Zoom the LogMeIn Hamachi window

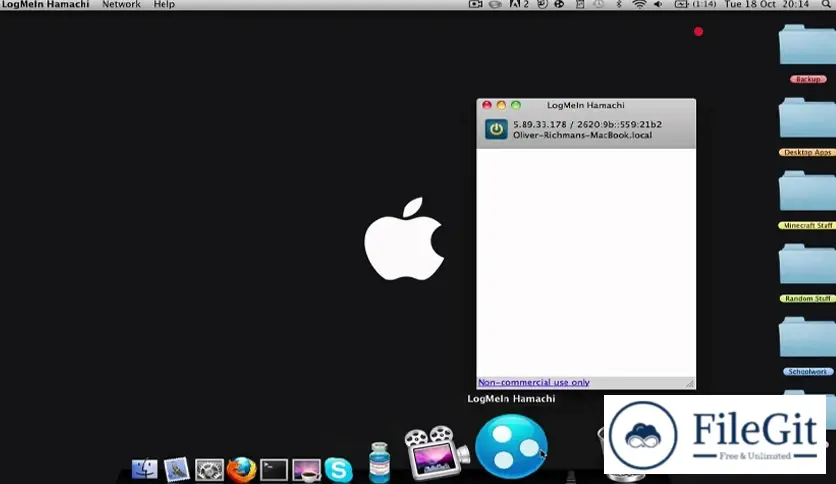(x=516, y=105)
